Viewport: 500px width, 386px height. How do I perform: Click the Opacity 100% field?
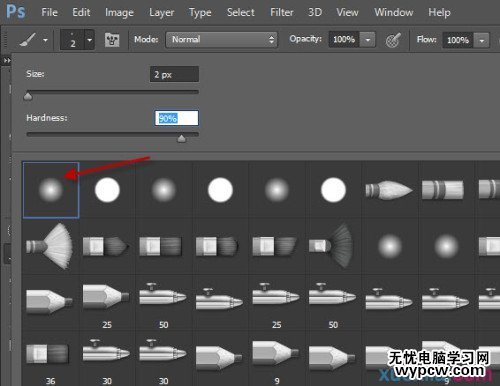point(344,40)
